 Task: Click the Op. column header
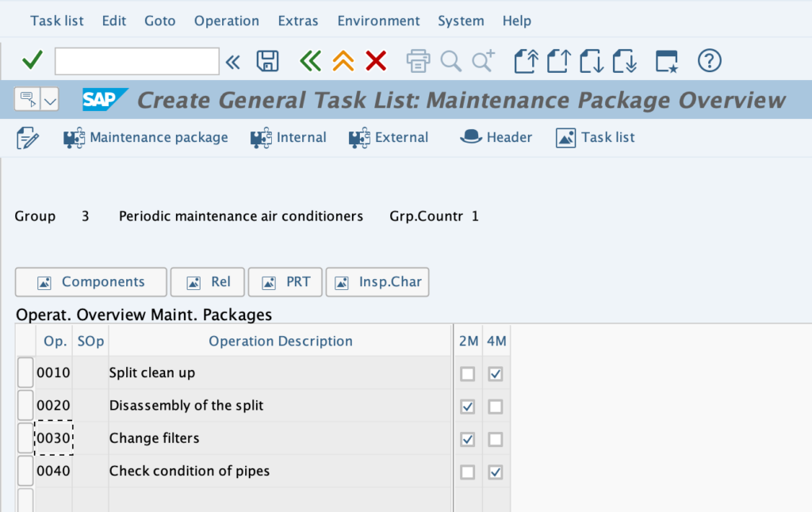coord(55,341)
